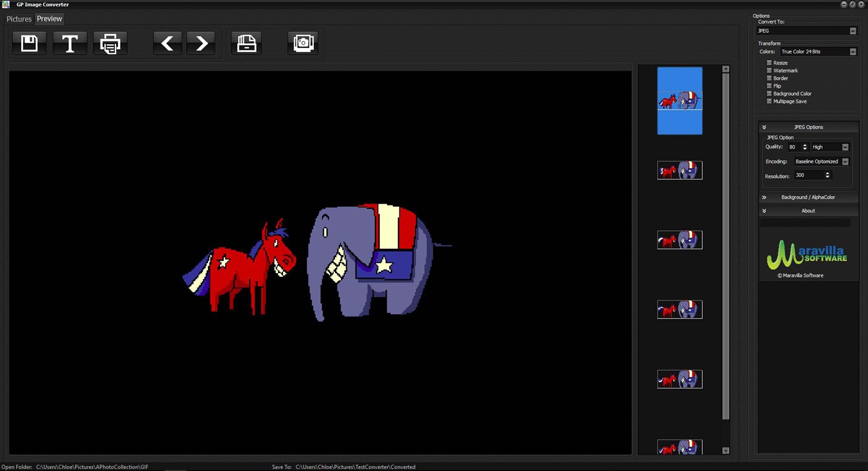Select the Text (T) tool icon
Image resolution: width=868 pixels, height=471 pixels.
click(69, 43)
